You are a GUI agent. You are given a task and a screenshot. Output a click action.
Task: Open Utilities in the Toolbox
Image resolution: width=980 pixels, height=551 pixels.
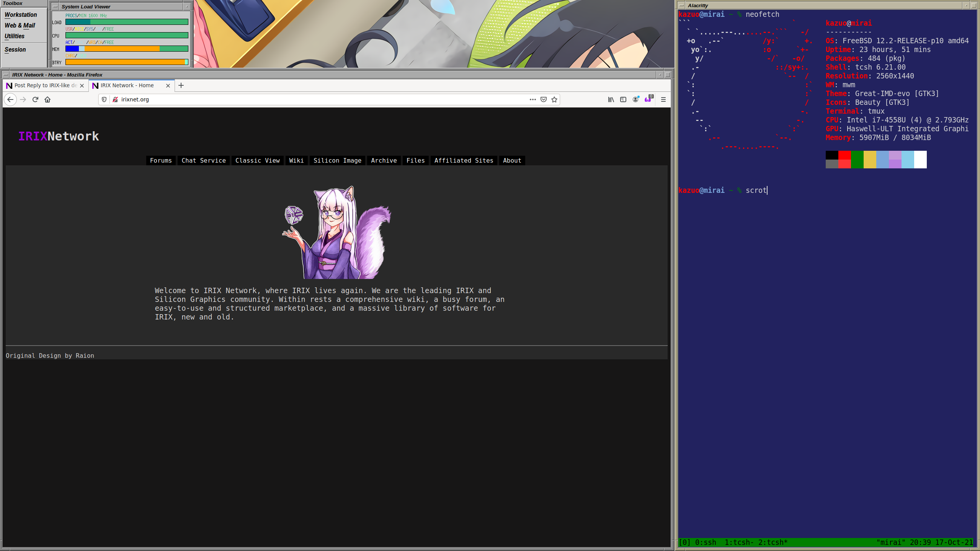(x=15, y=36)
